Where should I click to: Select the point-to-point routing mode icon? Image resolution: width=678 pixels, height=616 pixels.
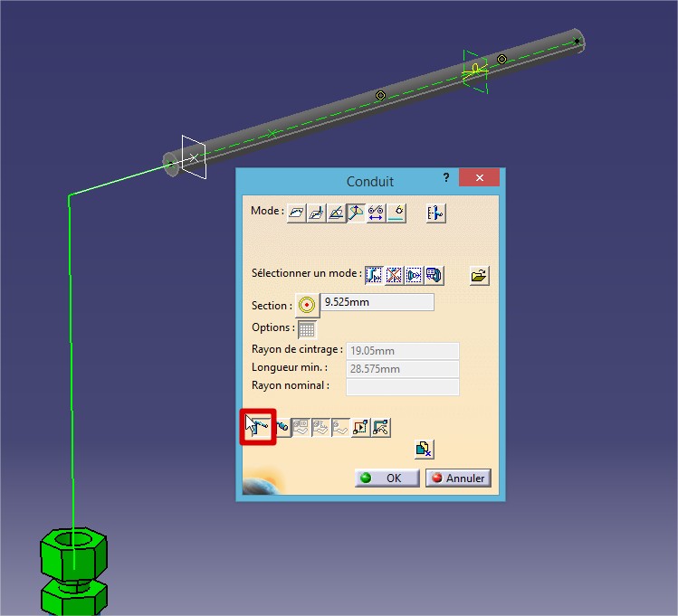pos(296,213)
